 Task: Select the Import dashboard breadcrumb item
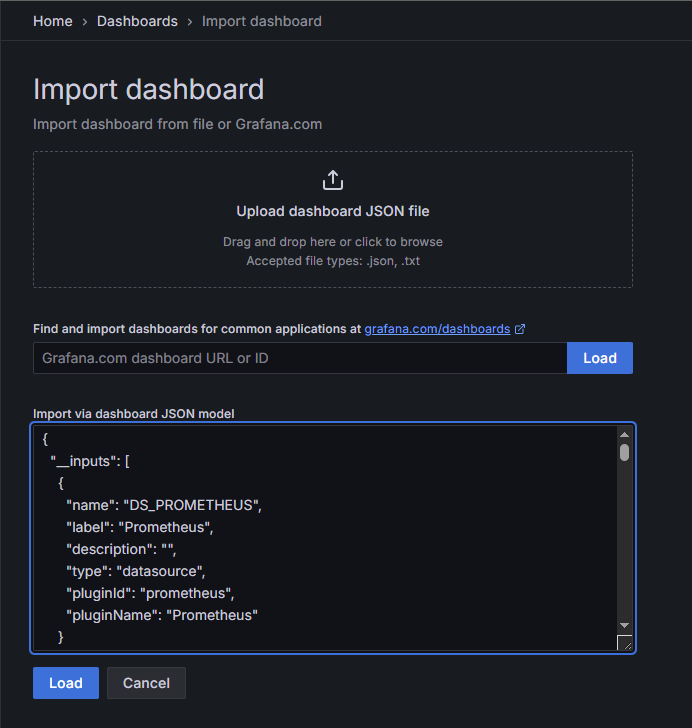[262, 21]
